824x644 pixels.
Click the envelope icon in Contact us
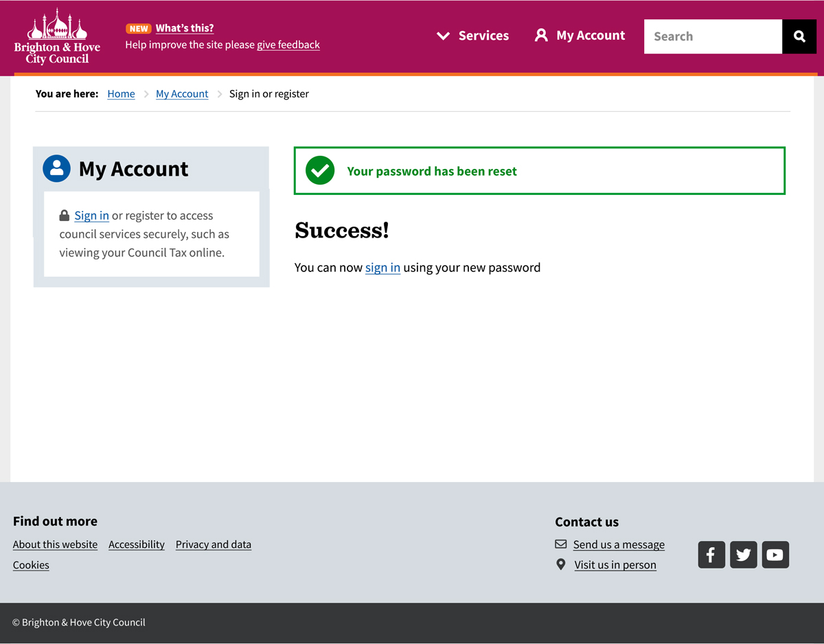point(561,544)
